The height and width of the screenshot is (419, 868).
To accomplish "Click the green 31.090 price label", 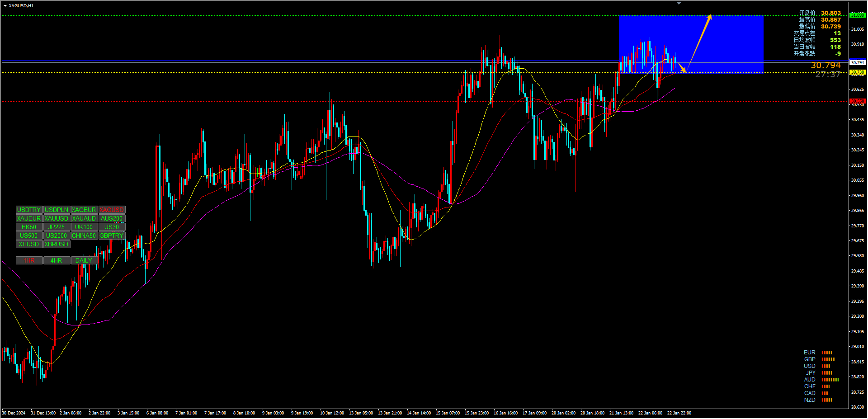I will [858, 15].
